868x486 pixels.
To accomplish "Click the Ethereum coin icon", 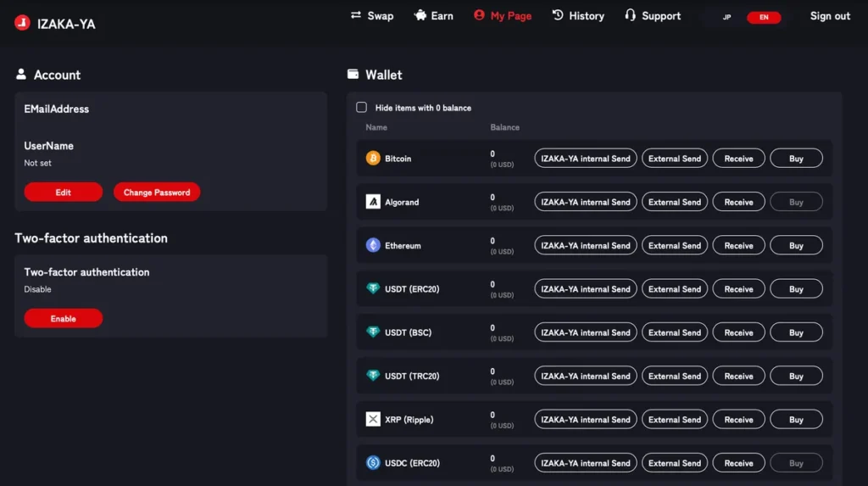I will point(373,245).
